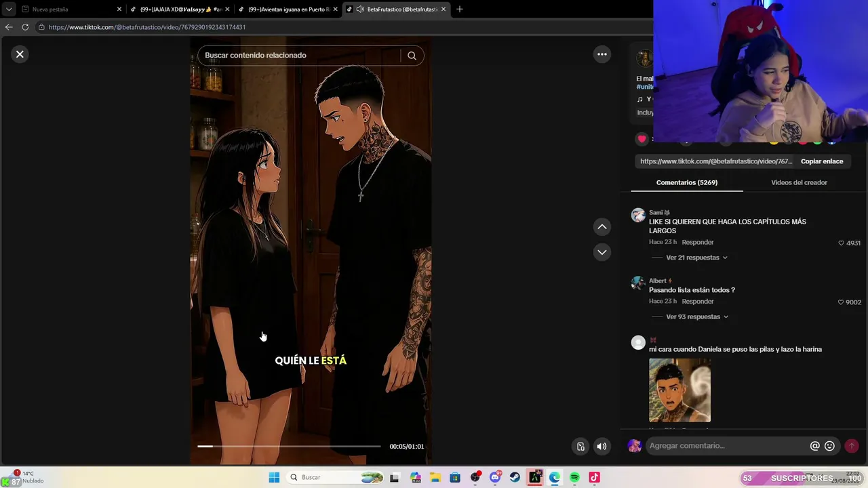Open Sami's profile avatar
The height and width of the screenshot is (488, 868).
638,216
